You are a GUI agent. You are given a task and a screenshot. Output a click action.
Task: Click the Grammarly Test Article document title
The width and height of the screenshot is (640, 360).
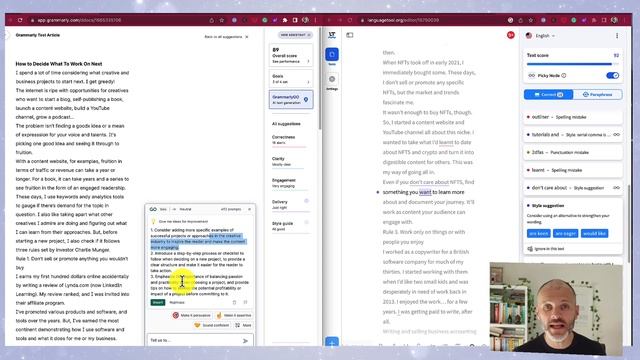38,35
